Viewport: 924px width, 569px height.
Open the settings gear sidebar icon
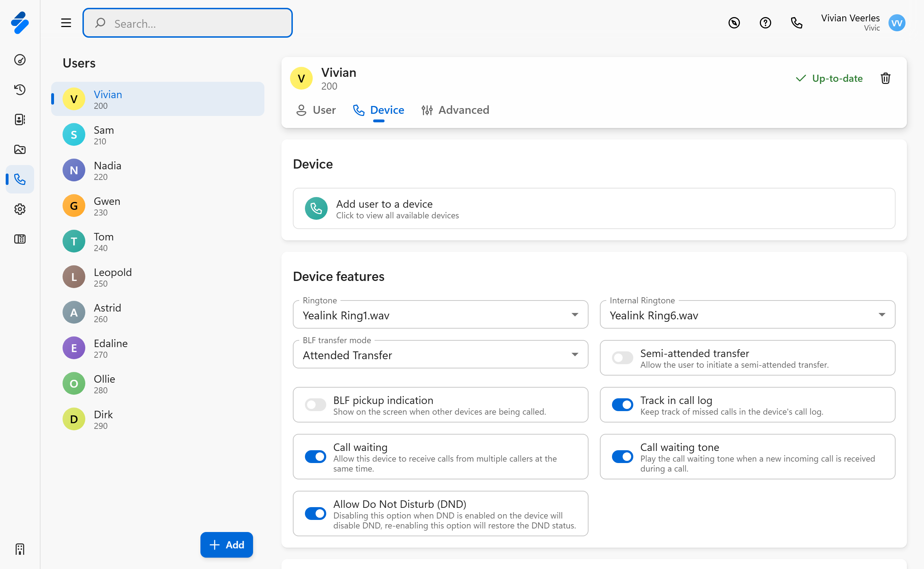point(20,209)
